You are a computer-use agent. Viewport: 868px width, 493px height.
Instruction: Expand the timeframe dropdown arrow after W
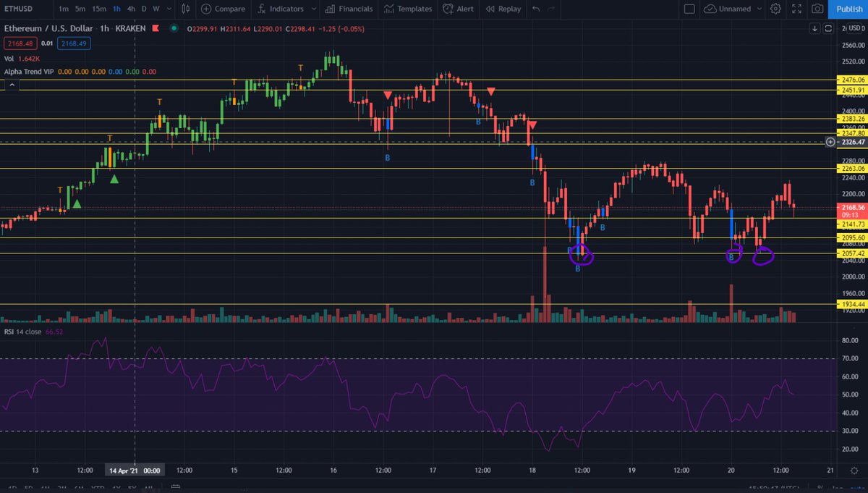tap(169, 9)
